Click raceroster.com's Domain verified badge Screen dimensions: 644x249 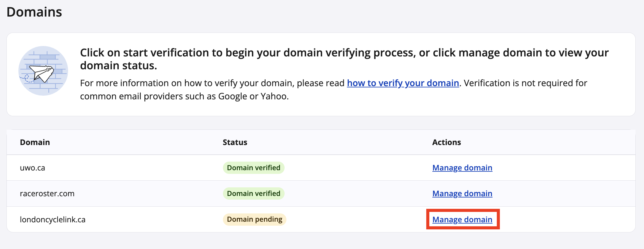(254, 193)
